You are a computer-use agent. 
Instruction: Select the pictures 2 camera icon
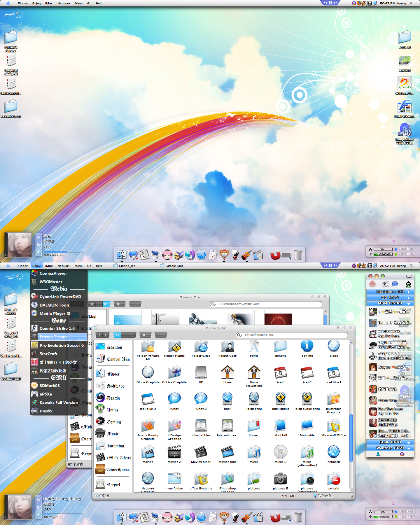coord(281,479)
